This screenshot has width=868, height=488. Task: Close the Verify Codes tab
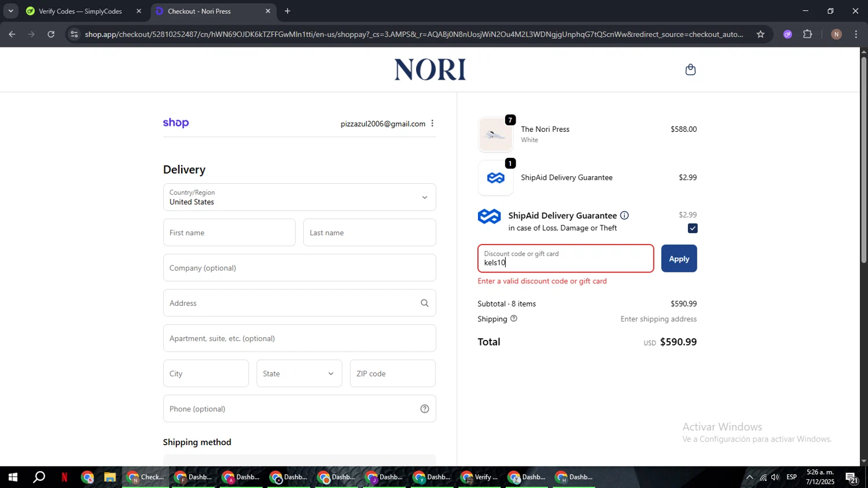point(138,11)
